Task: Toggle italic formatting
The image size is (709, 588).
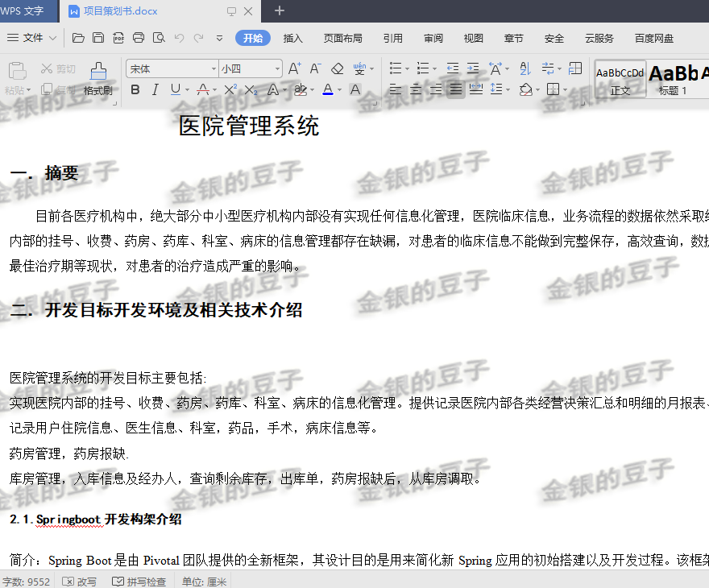Action: click(155, 89)
